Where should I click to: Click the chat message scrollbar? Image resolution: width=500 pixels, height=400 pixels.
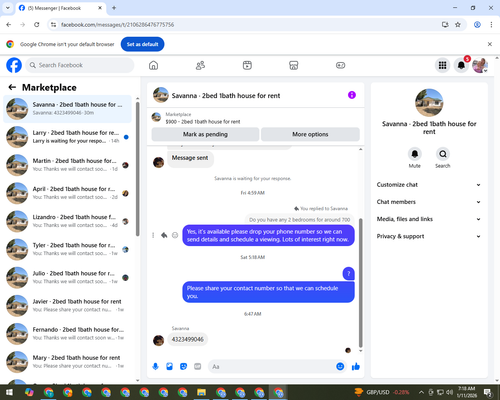pyautogui.click(x=360, y=283)
